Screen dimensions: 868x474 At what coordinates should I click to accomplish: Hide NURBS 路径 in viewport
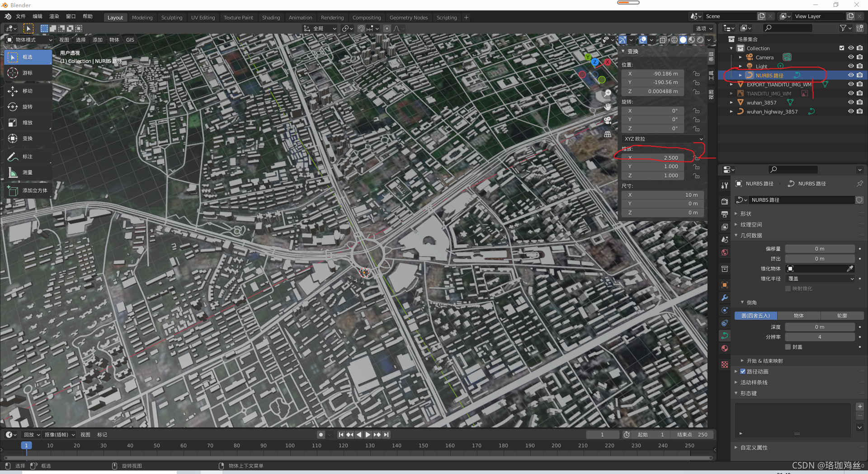click(x=851, y=75)
